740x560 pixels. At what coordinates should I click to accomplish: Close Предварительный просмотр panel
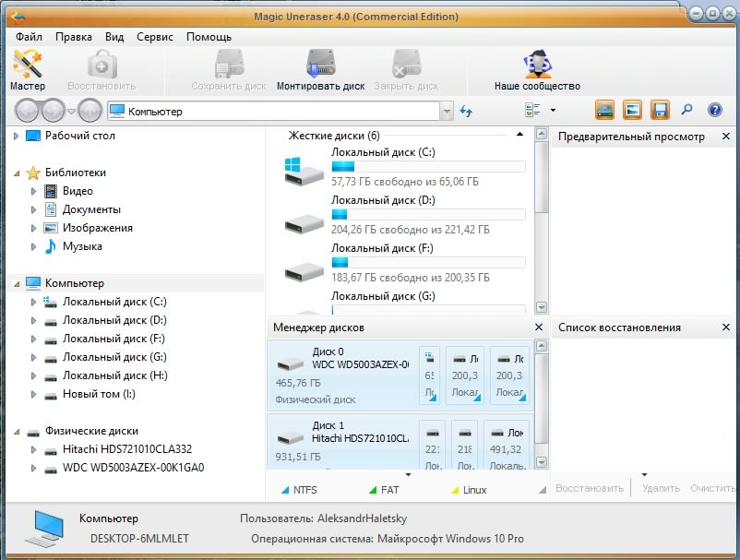[x=726, y=137]
